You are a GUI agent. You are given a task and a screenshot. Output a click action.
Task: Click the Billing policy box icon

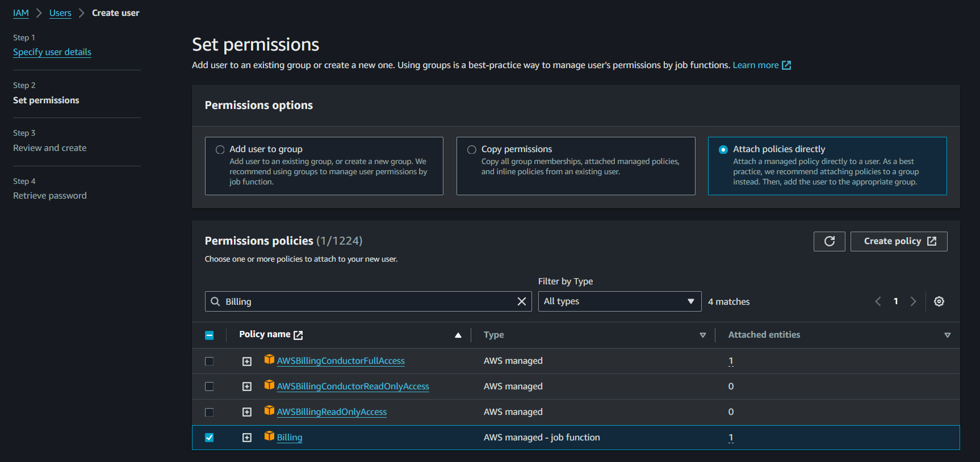[269, 436]
